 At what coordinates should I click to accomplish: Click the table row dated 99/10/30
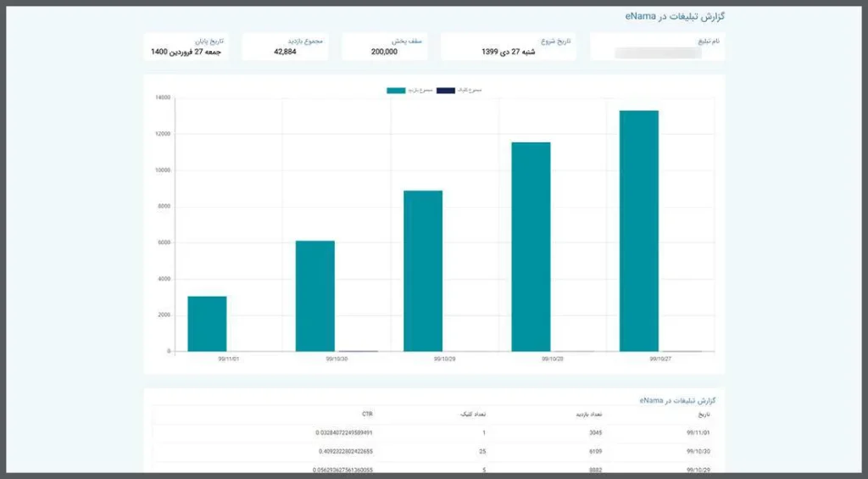(433, 451)
